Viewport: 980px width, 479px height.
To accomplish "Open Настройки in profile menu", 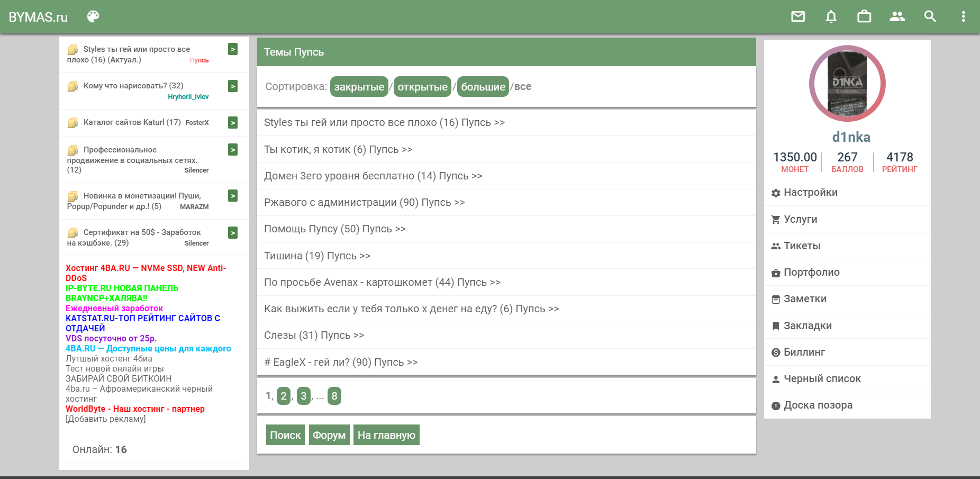I will click(x=810, y=193).
